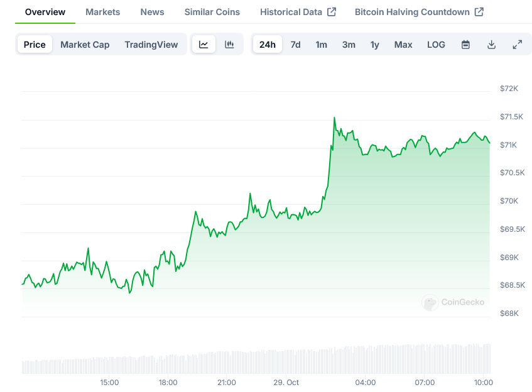Show the Max time range
The height and width of the screenshot is (392, 532).
[x=403, y=45]
